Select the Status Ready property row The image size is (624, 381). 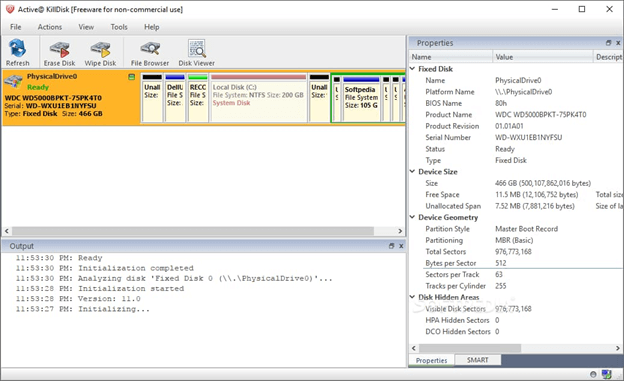516,149
